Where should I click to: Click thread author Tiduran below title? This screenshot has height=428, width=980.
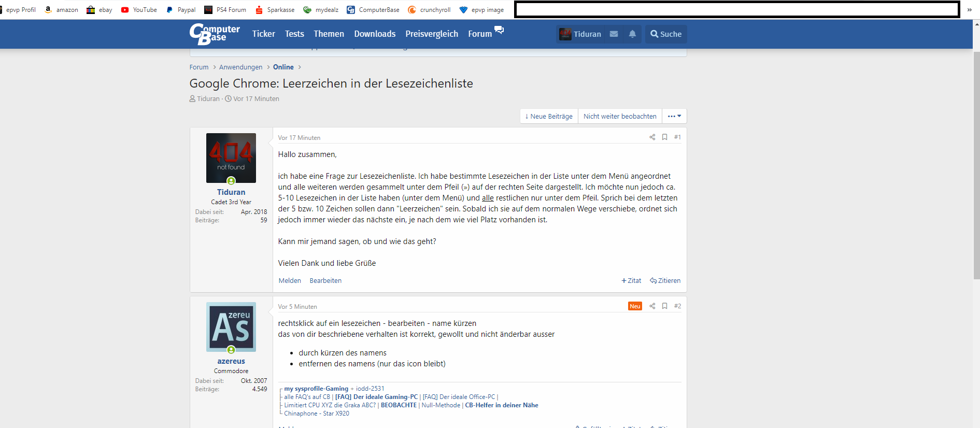coord(208,99)
